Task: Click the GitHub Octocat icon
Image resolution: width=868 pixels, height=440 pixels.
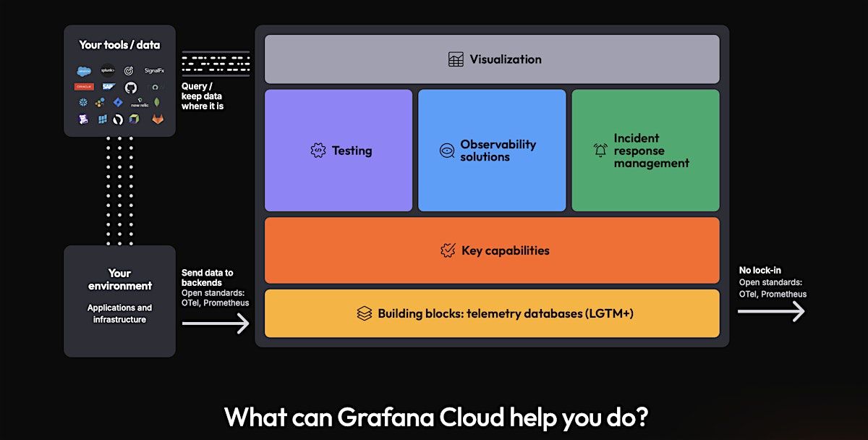Action: tap(130, 87)
